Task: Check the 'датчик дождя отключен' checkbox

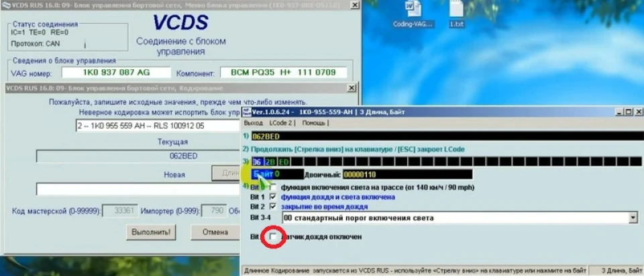Action: pos(273,237)
